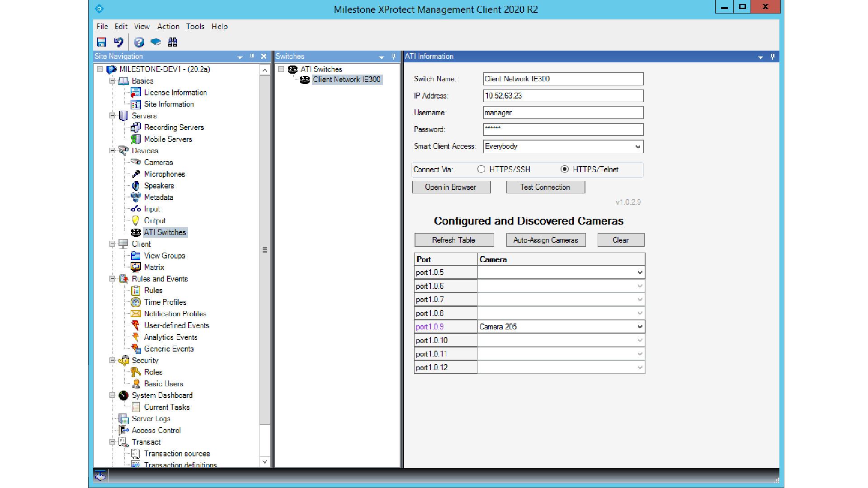Collapse the Devices tree node

[112, 150]
